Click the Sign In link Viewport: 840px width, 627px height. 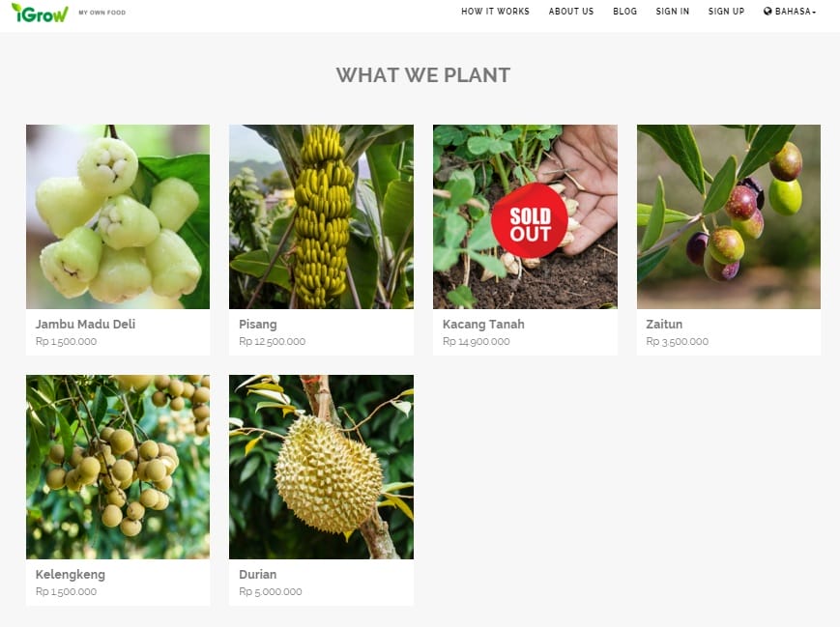(x=673, y=12)
